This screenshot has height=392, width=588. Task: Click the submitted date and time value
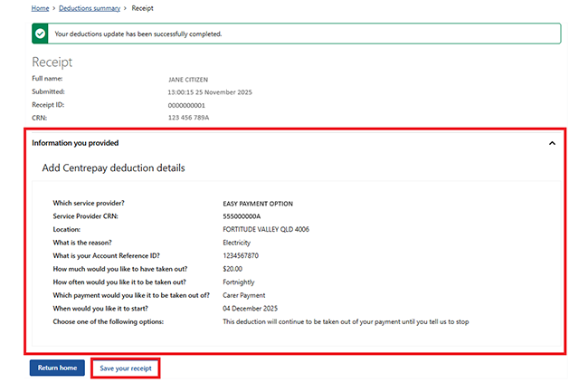coord(214,92)
